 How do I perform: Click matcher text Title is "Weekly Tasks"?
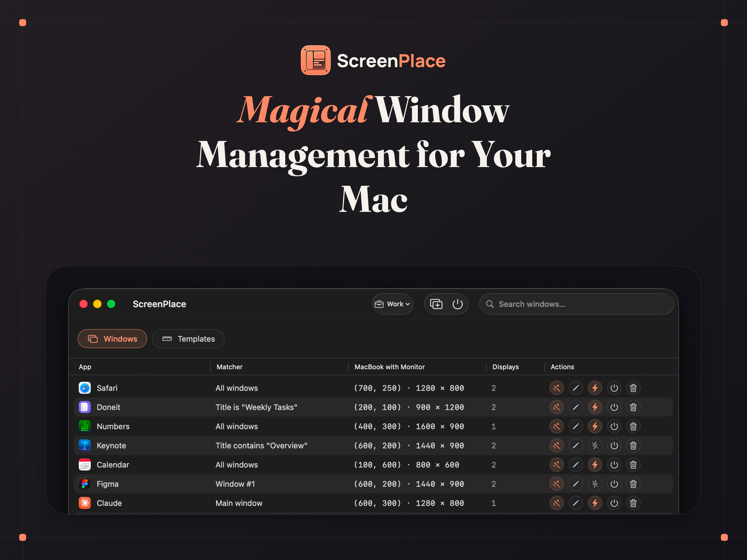coord(256,407)
